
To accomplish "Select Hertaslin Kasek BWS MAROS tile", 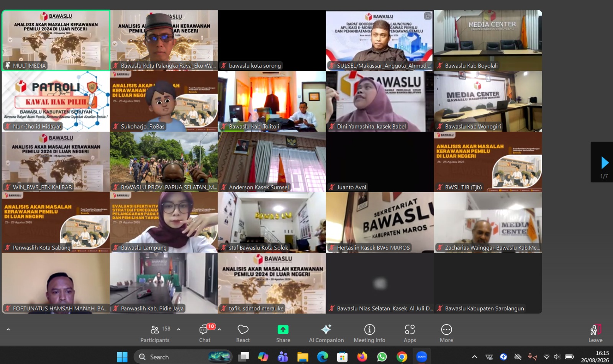I will tap(380, 222).
